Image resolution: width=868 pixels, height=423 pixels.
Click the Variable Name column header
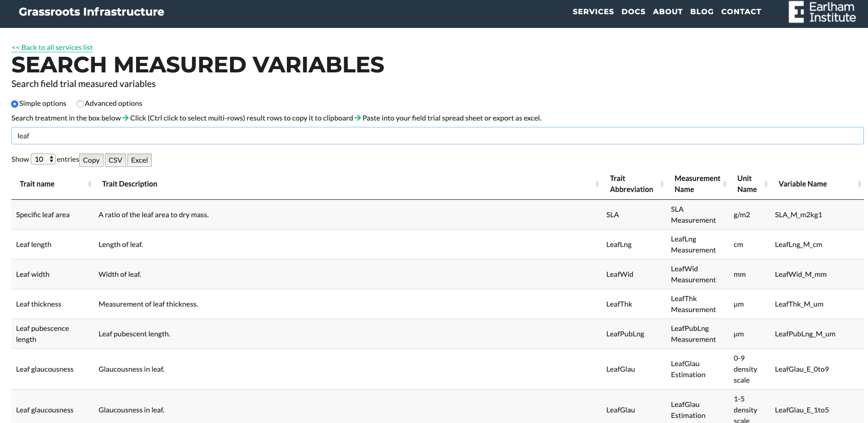coord(817,184)
